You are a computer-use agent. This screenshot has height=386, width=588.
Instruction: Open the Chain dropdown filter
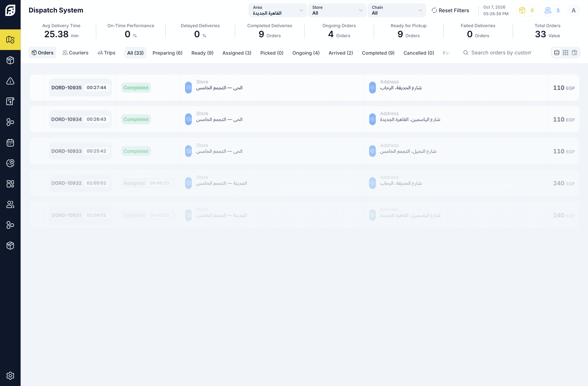pos(396,10)
